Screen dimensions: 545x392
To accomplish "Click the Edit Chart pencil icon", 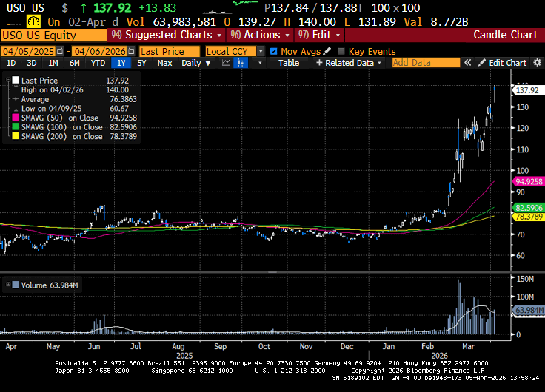I will pyautogui.click(x=482, y=63).
